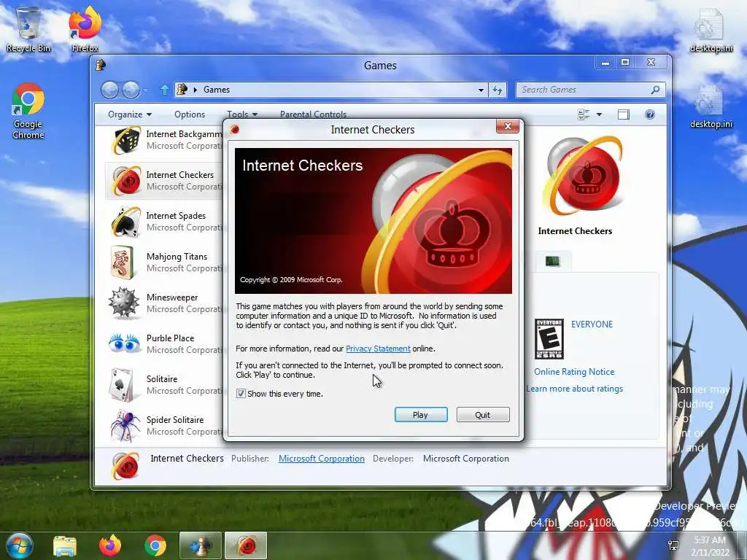Select the Firefox desktop shortcut
Image resolution: width=747 pixels, height=560 pixels.
(x=85, y=29)
